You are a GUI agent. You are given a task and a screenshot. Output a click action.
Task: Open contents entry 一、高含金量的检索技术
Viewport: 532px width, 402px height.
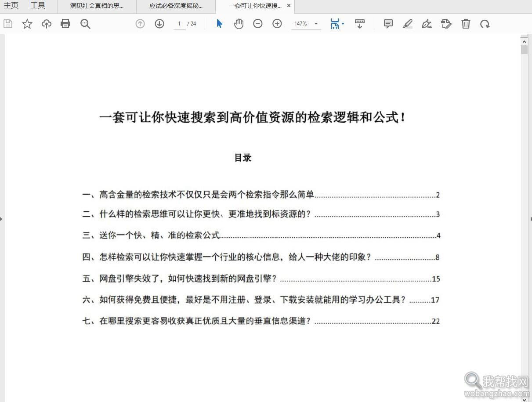pyautogui.click(x=261, y=195)
